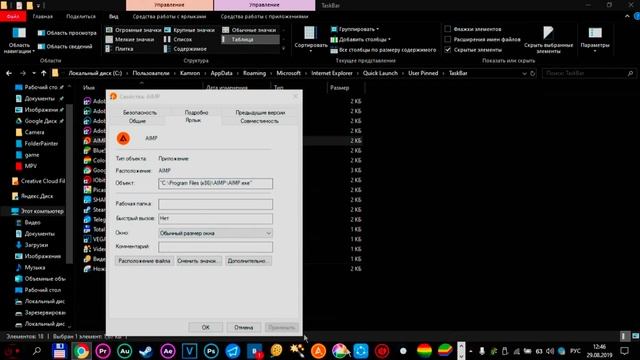This screenshot has height=360, width=640.
Task: Open the red power-button taskbar app
Action: pyautogui.click(x=382, y=351)
